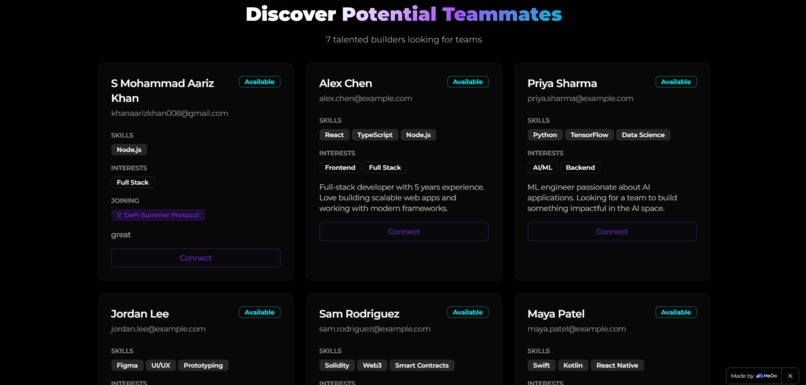The image size is (806, 385).
Task: Click Alex Chen's bio description
Action: 402,198
